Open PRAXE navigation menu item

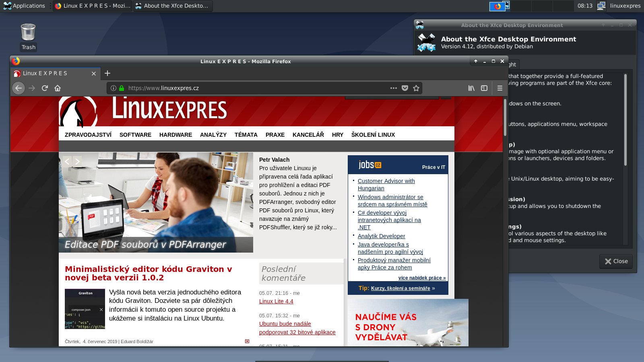click(x=275, y=135)
